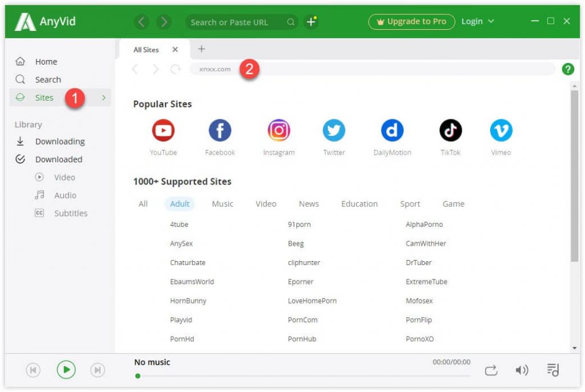The image size is (585, 392).
Task: Click the magnifier icon in the search box
Action: (x=291, y=22)
